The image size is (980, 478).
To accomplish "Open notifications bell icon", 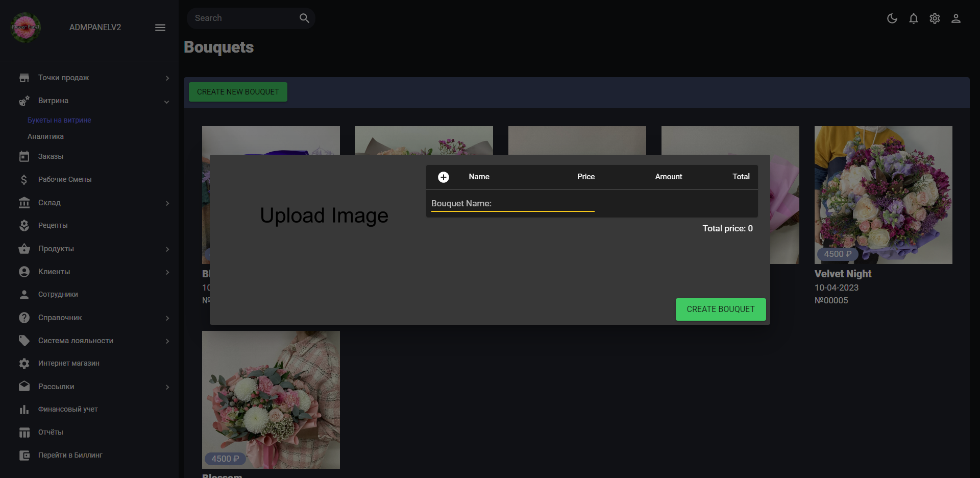I will coord(914,18).
